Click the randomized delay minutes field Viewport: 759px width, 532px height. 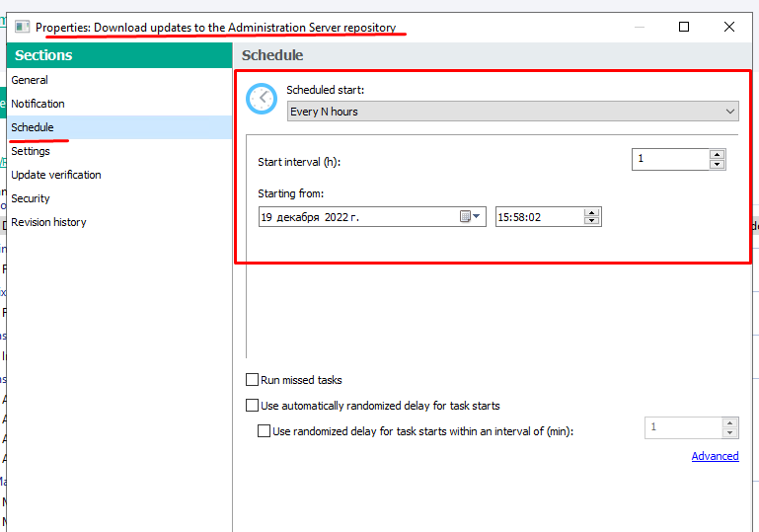click(683, 427)
